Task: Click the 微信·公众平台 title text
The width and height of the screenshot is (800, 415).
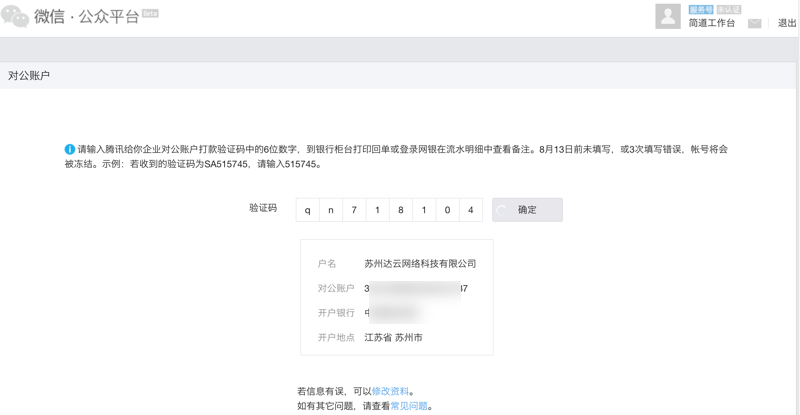Action: pos(87,17)
